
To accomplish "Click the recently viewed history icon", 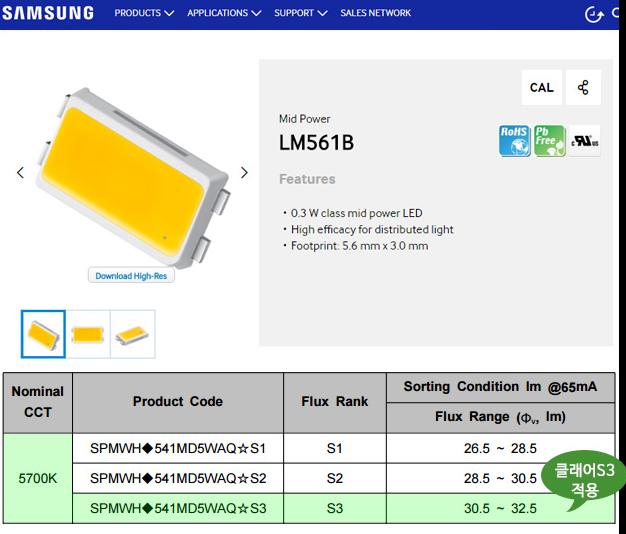I will pos(594,15).
